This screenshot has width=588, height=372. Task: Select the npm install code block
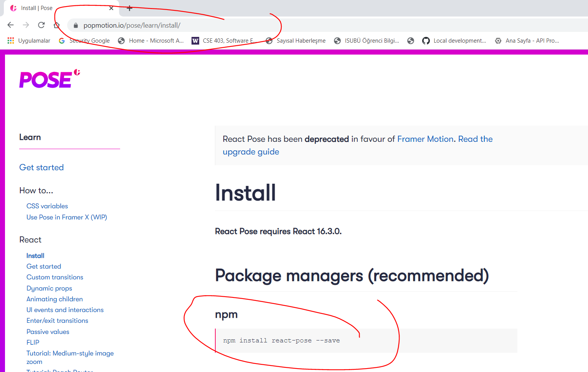281,340
